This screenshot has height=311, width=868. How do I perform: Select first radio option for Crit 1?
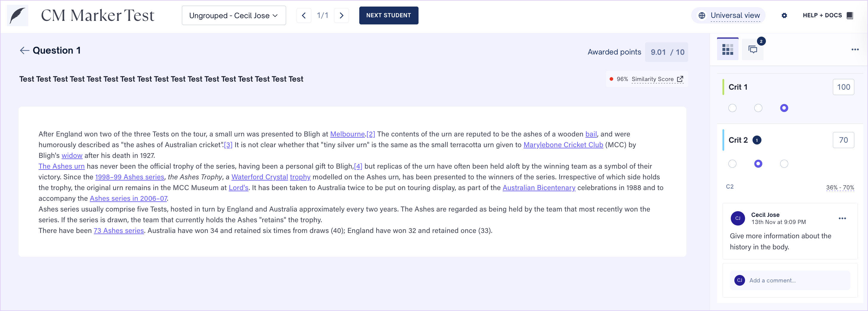pos(732,108)
